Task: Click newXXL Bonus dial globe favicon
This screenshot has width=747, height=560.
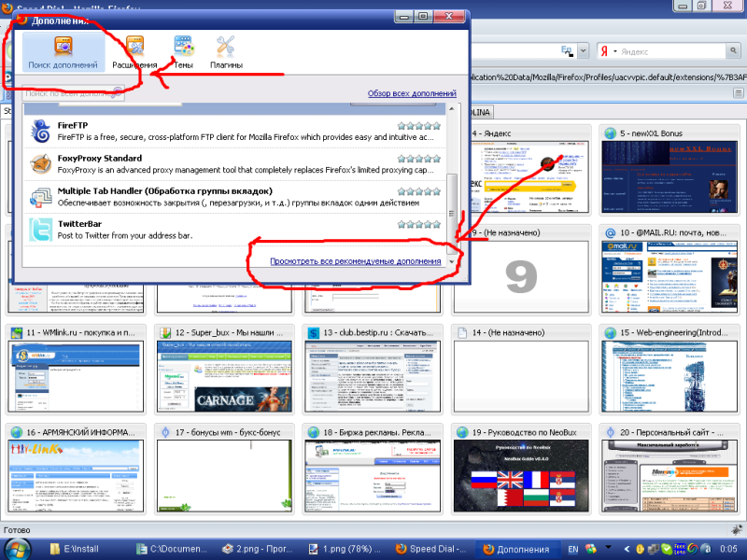Action: coord(610,133)
